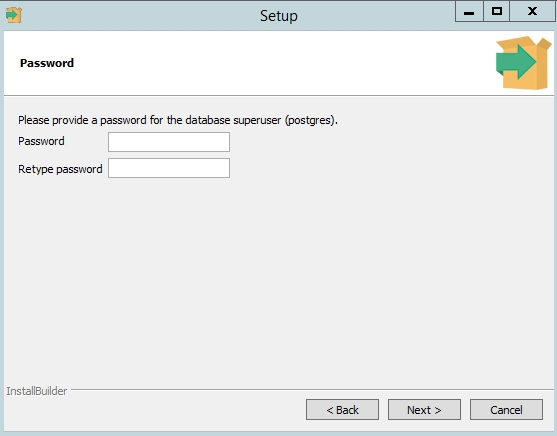Image resolution: width=557 pixels, height=436 pixels.
Task: Cancel the installation
Action: pos(506,409)
